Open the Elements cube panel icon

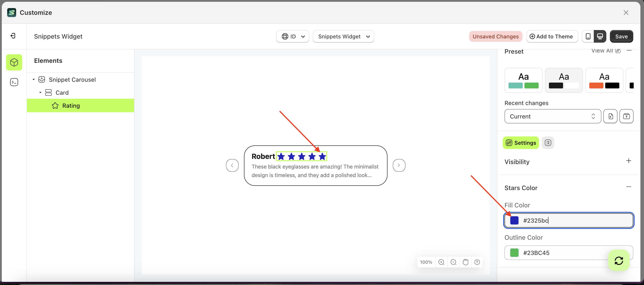[x=14, y=62]
